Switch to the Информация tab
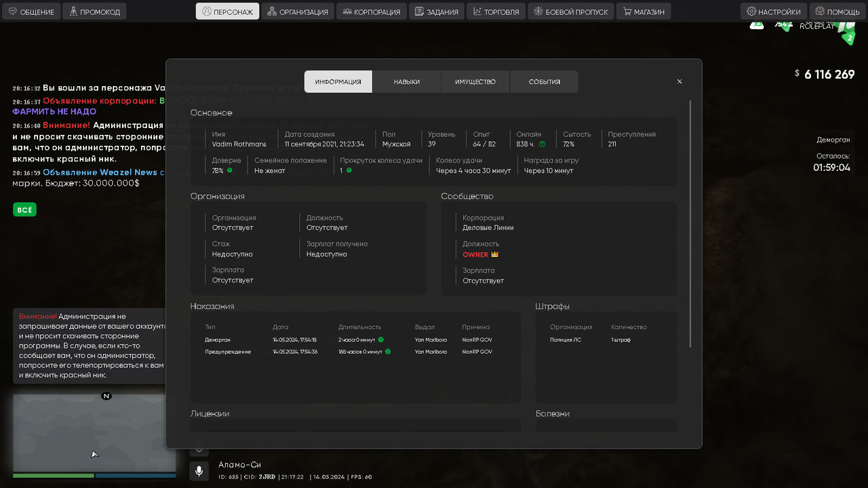Image resolution: width=868 pixels, height=488 pixels. tap(338, 81)
